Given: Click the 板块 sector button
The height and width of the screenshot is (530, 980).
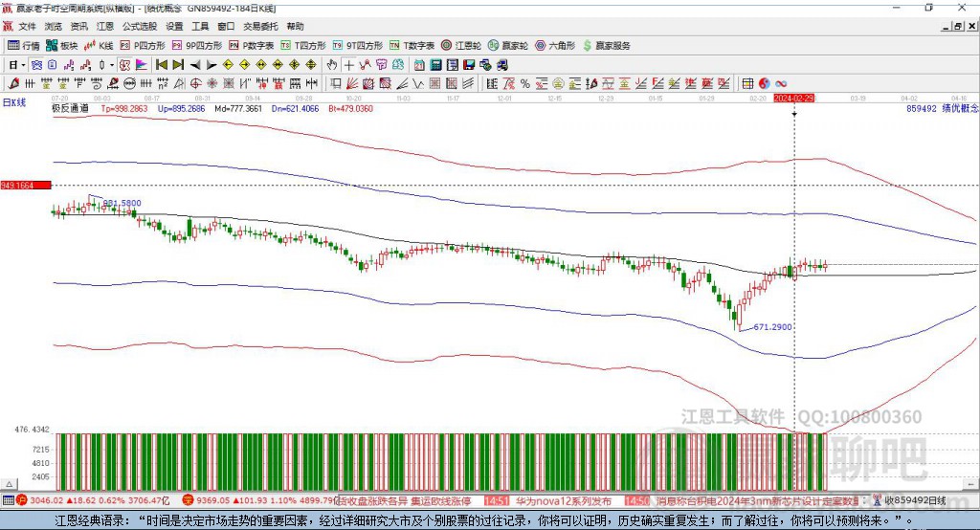Looking at the screenshot, I should tap(62, 45).
